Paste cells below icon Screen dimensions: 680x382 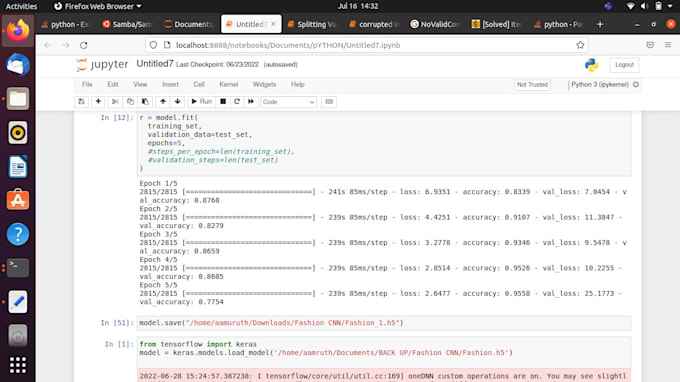[x=145, y=101]
